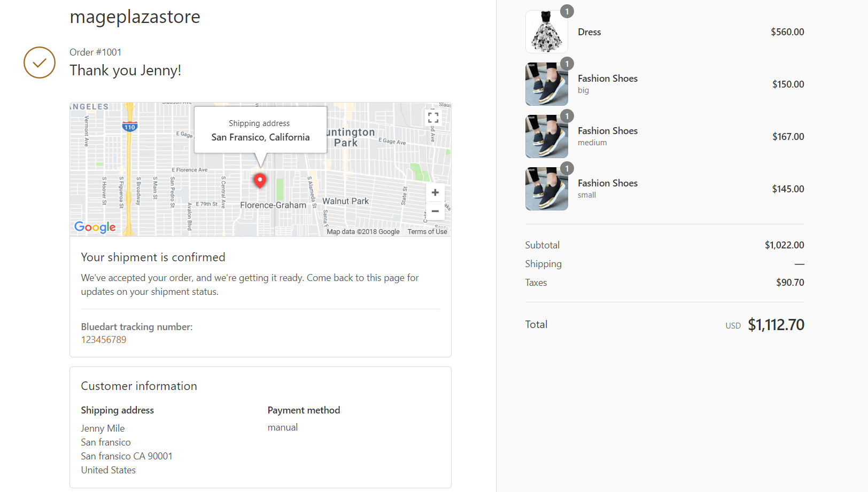Click Florence-Graham label on map

point(273,205)
